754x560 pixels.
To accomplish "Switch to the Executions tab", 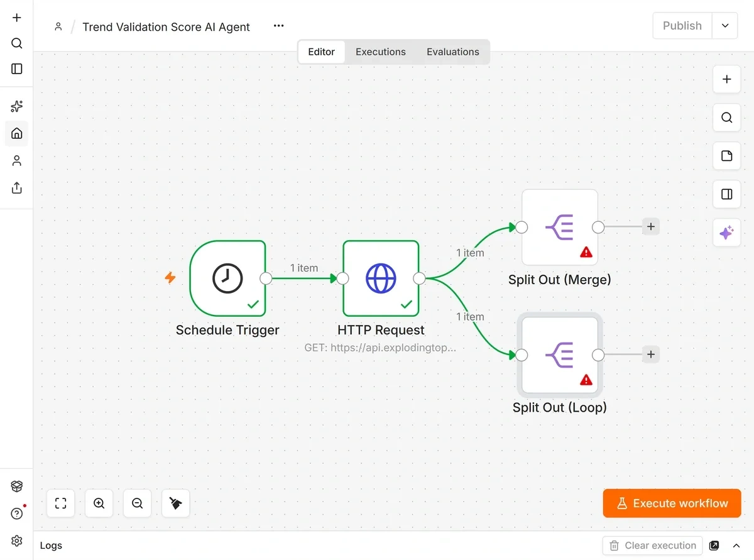I will tap(381, 52).
